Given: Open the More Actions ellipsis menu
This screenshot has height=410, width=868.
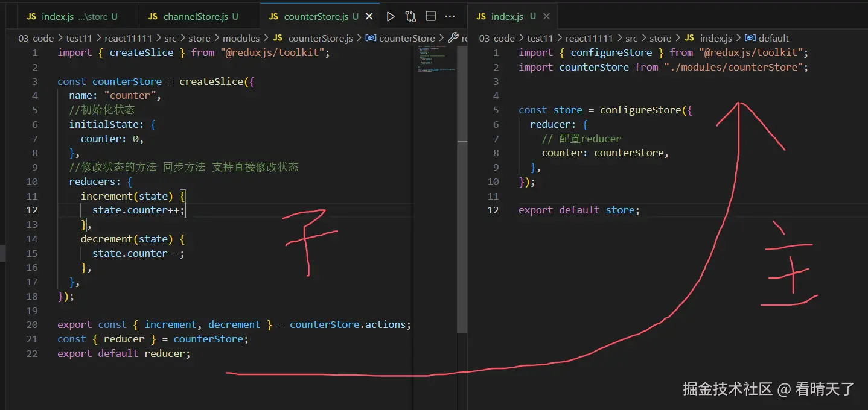Looking at the screenshot, I should pyautogui.click(x=450, y=16).
